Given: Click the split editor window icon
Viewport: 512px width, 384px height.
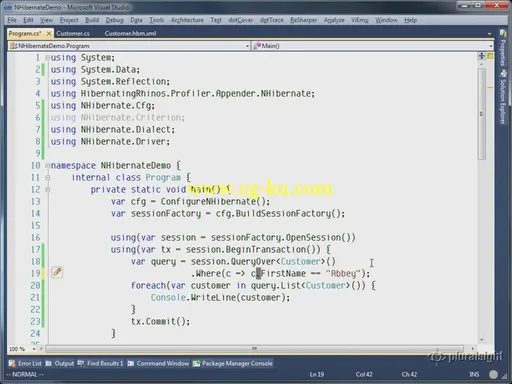Looking at the screenshot, I should pyautogui.click(x=482, y=56).
